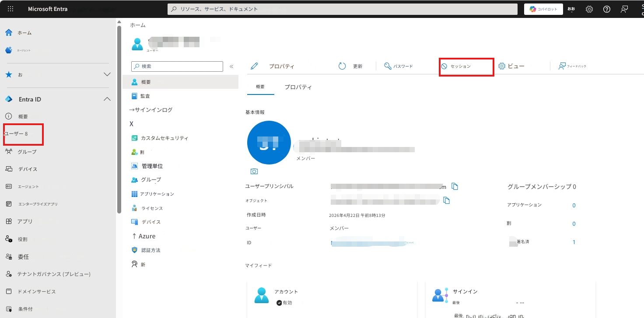Click アプリケーション count 0 link
Image resolution: width=644 pixels, height=318 pixels.
[574, 206]
